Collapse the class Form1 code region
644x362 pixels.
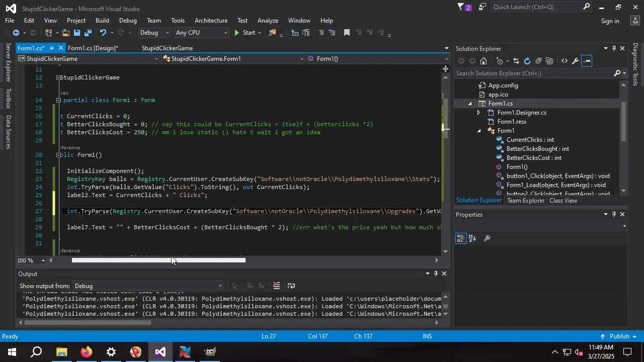coord(58,100)
